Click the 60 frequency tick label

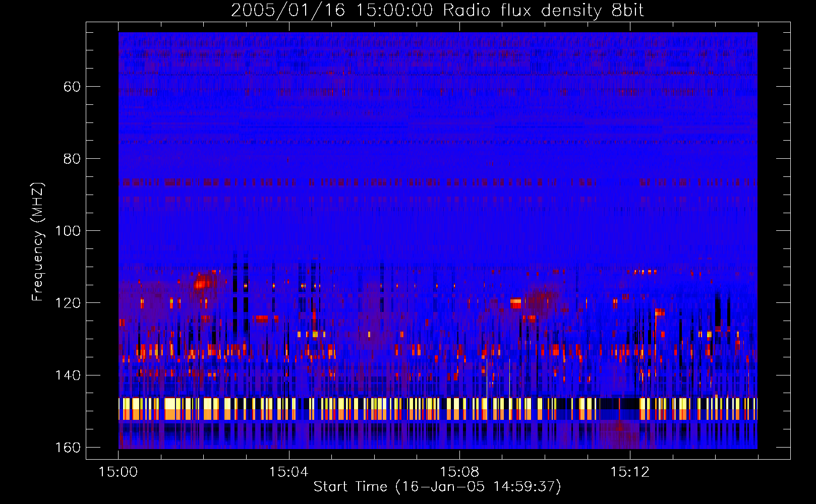tap(72, 87)
